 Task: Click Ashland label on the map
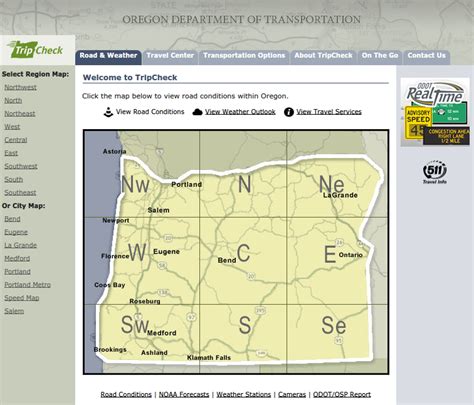[154, 353]
